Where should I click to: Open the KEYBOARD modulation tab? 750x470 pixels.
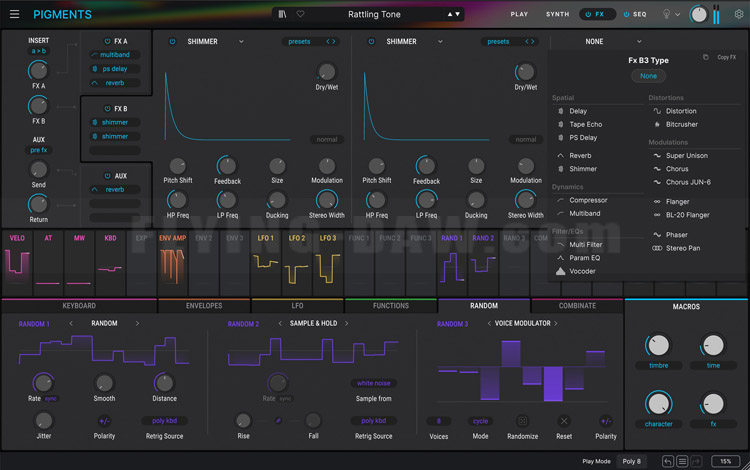coord(79,306)
